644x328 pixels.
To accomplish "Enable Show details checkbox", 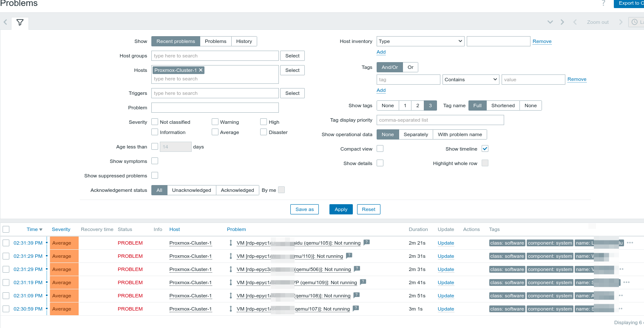I will tap(380, 163).
